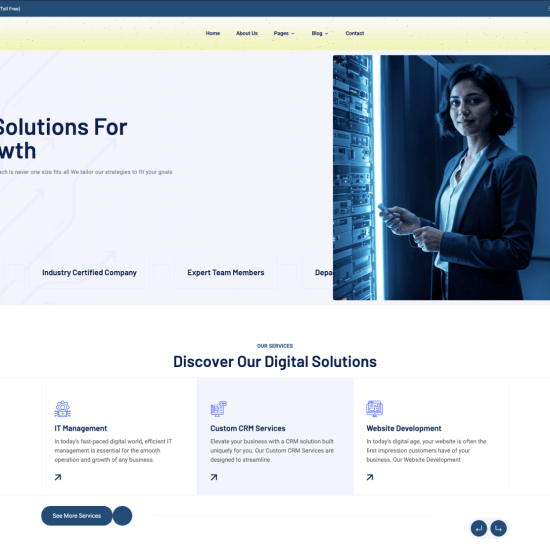
Task: Show next services with the right arrow
Action: pyautogui.click(x=498, y=528)
